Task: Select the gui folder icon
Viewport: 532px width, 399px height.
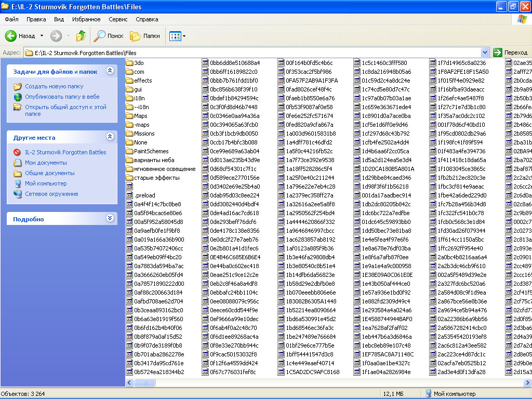Action: point(129,89)
